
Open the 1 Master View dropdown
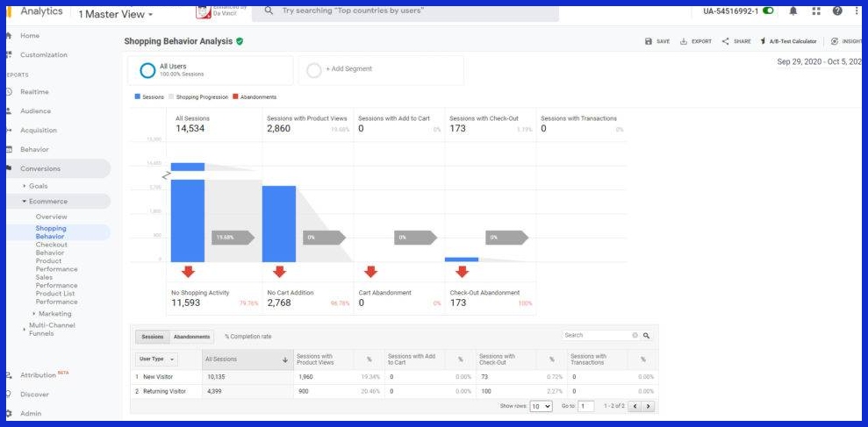tap(116, 14)
